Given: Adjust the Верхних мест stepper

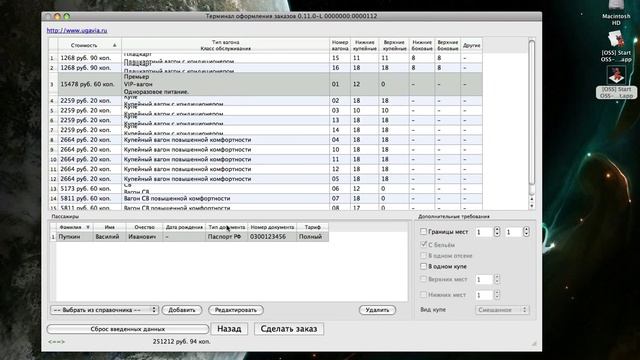Looking at the screenshot, I should 497,280.
